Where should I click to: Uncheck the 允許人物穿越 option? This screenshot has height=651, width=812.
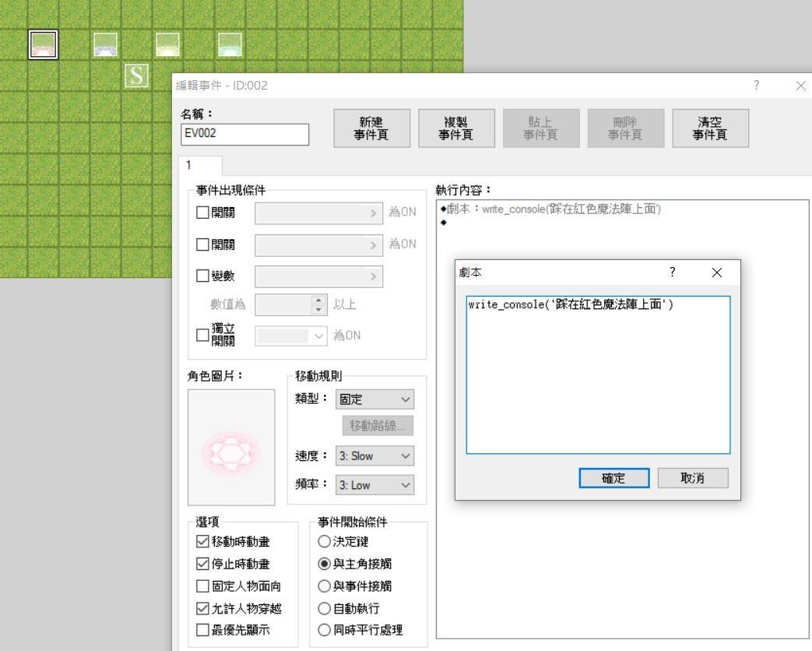pos(202,608)
